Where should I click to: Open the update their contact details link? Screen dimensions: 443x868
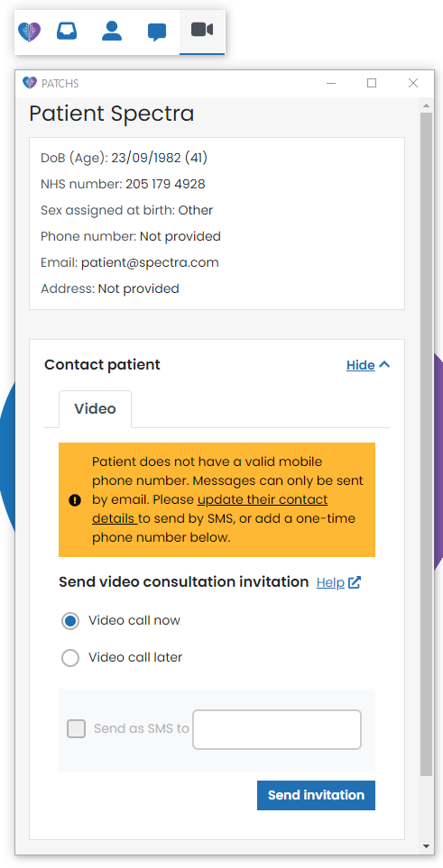(x=209, y=509)
